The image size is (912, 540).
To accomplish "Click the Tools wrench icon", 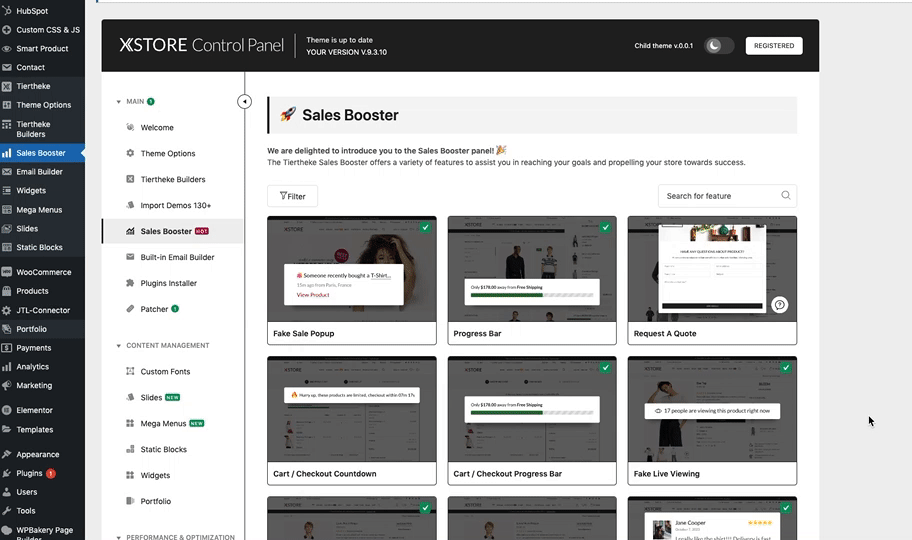I will (7, 510).
